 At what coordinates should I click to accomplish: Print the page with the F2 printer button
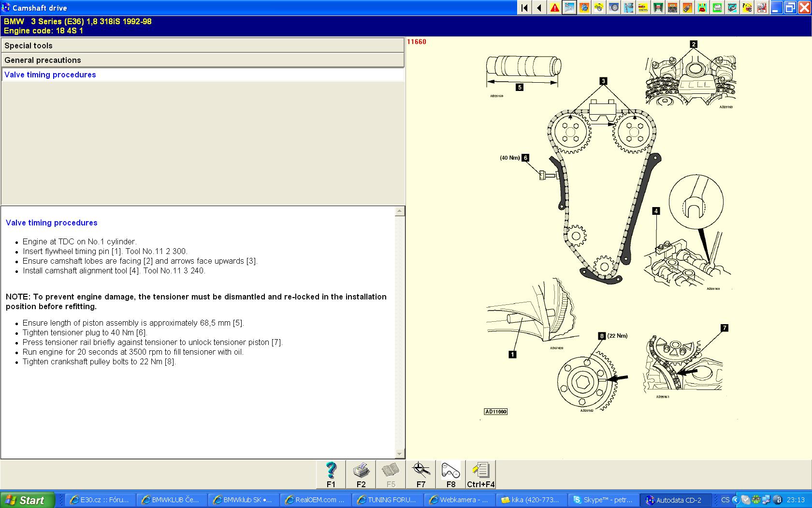(361, 474)
